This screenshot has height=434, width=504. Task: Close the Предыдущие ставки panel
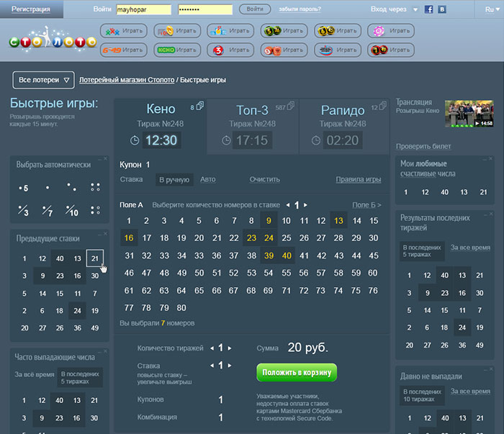(x=104, y=234)
